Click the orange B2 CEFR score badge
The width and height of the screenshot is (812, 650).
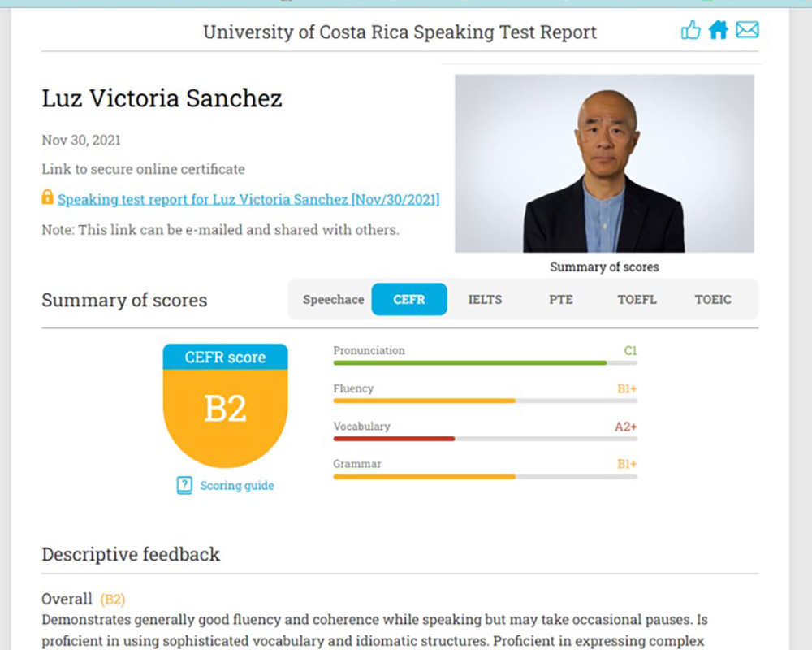[x=225, y=406]
